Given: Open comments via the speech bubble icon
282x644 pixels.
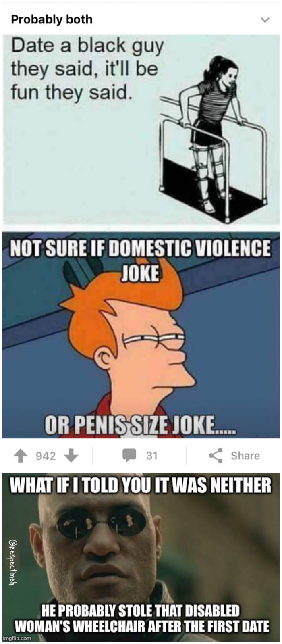Looking at the screenshot, I should pos(129,455).
